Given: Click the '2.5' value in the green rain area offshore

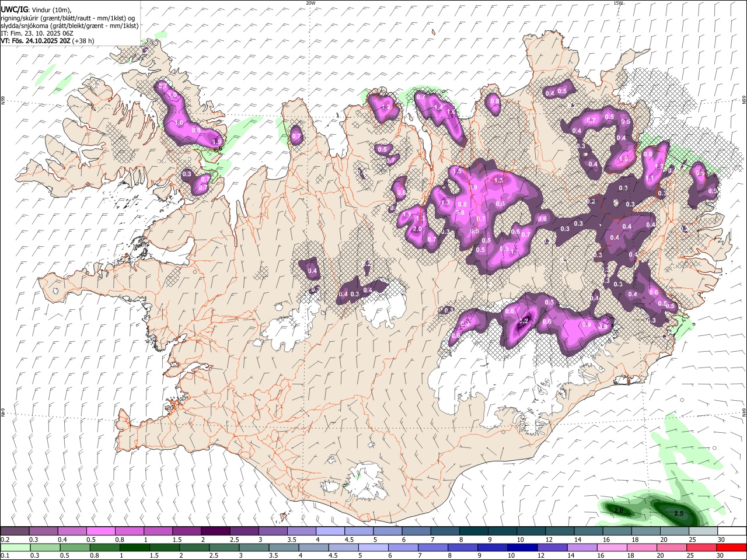Looking at the screenshot, I should coord(679,513).
